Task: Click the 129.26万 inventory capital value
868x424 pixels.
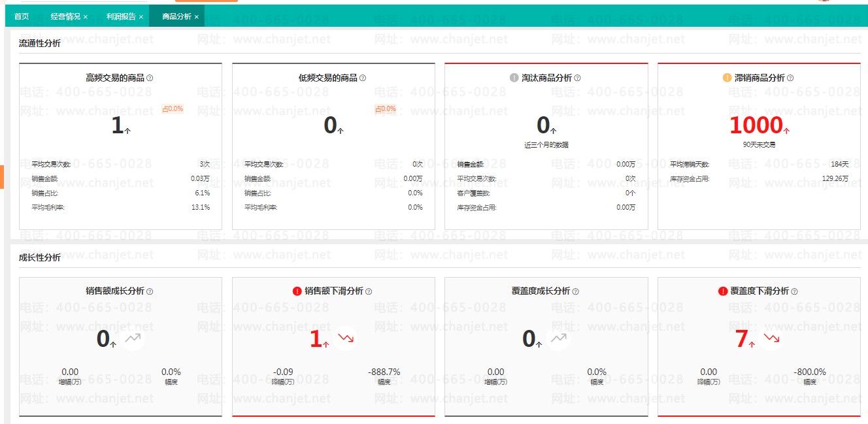Action: point(835,179)
